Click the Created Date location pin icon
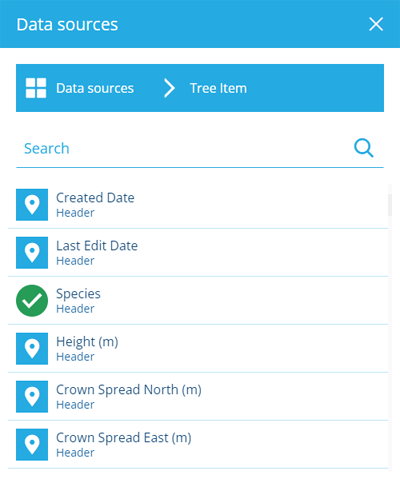Viewport: 400px width, 487px height. tap(32, 205)
